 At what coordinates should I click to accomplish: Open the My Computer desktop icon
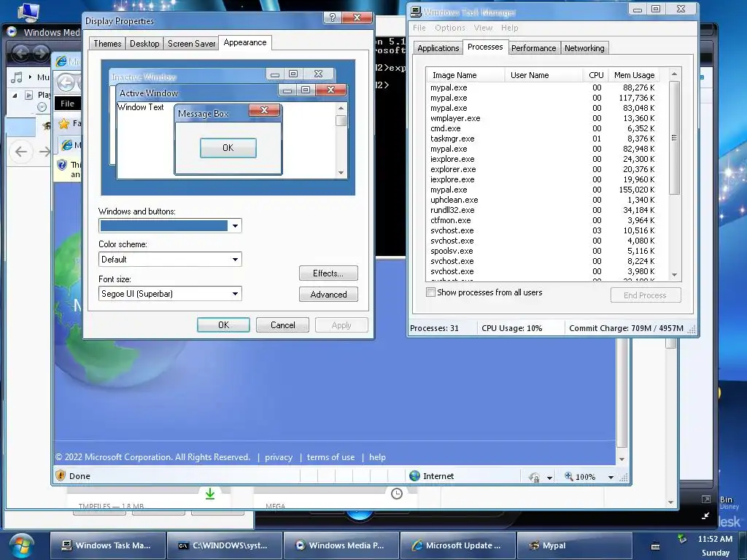click(x=28, y=12)
